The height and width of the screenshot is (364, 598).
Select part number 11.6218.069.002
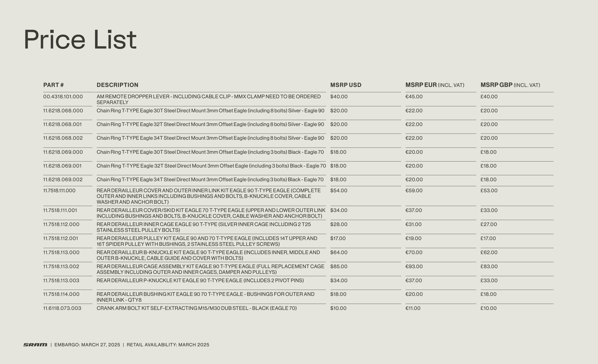tap(63, 180)
